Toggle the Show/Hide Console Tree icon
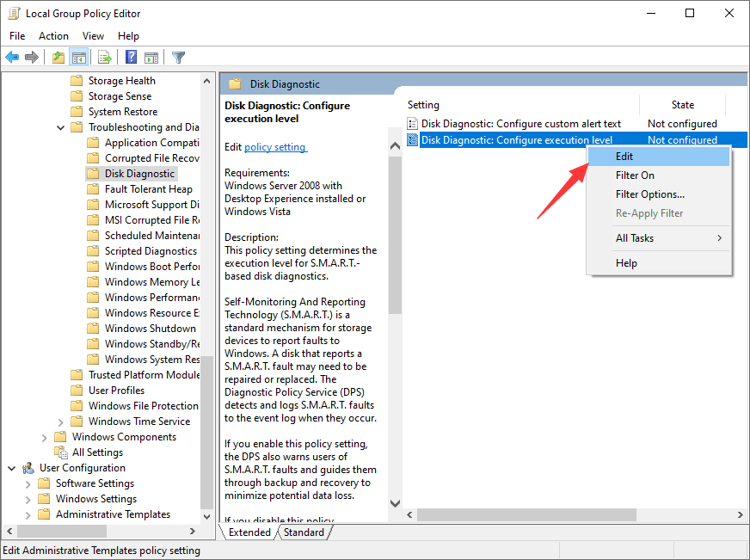This screenshot has width=750, height=560. pyautogui.click(x=78, y=58)
